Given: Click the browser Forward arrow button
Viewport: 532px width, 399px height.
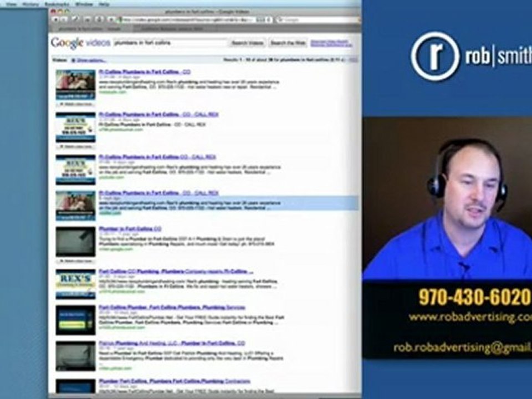Looking at the screenshot, I should (64, 20).
